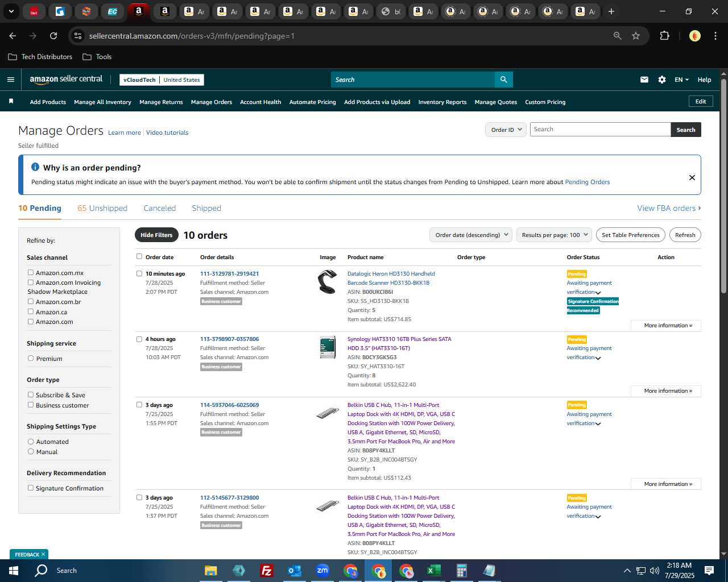Click the magnifier search button in header
The image size is (728, 582).
pos(503,80)
